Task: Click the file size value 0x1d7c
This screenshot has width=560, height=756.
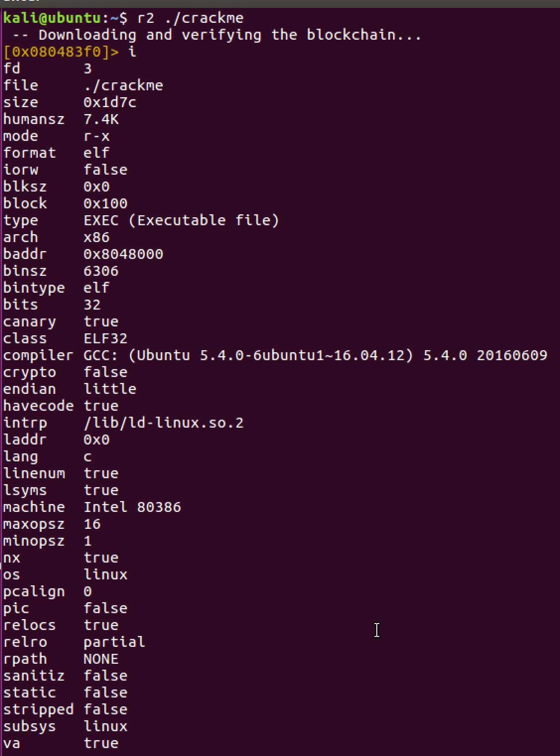Action: tap(110, 102)
